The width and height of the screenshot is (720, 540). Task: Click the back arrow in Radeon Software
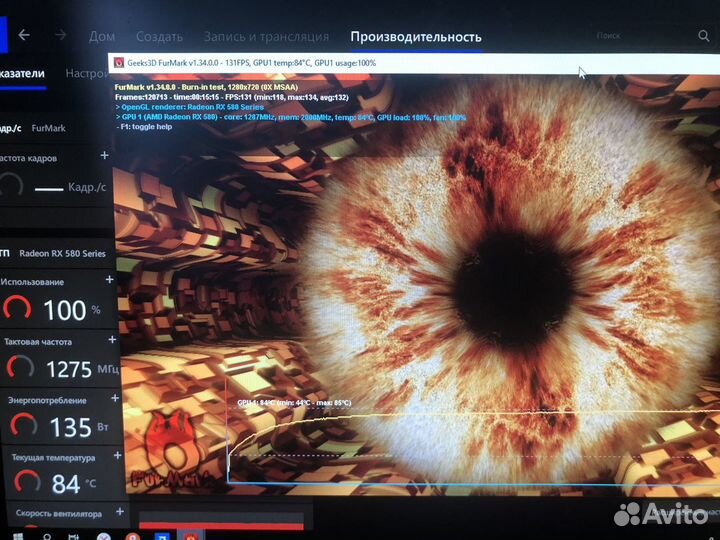point(23,35)
